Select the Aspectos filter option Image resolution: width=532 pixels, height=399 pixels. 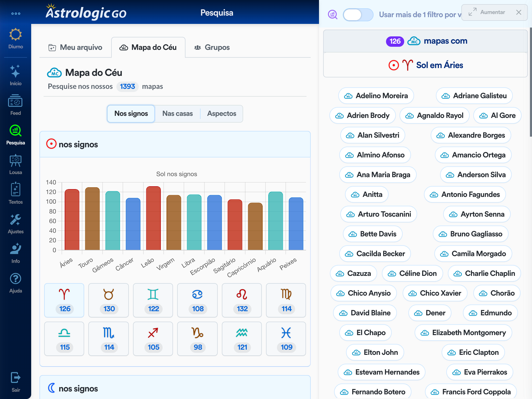[x=222, y=114]
